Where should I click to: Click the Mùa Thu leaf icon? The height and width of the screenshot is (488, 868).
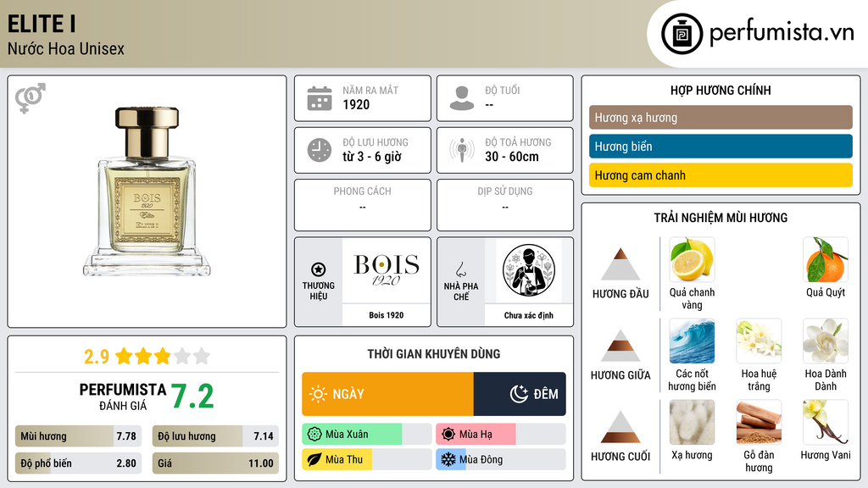point(314,460)
